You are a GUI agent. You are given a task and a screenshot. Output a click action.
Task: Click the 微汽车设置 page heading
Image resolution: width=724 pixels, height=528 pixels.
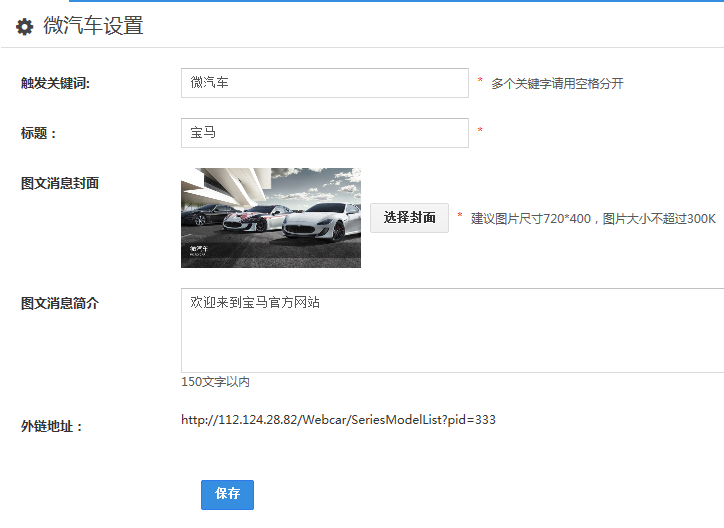click(93, 26)
